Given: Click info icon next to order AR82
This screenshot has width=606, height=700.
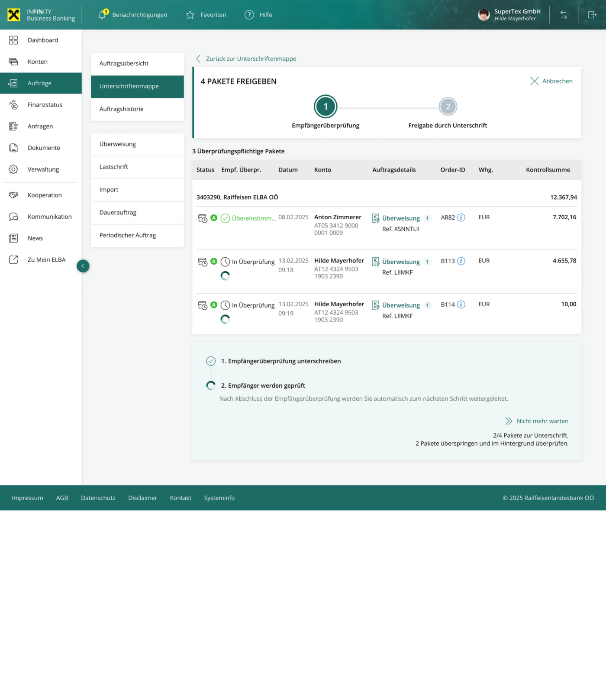Looking at the screenshot, I should pos(461,217).
